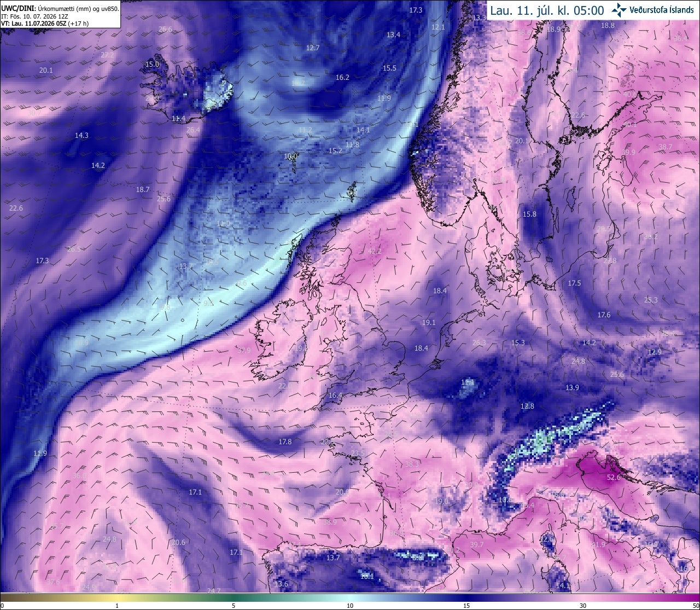Click the 52.6 maximum value over the Adriatic
The image size is (700, 610).
614,478
